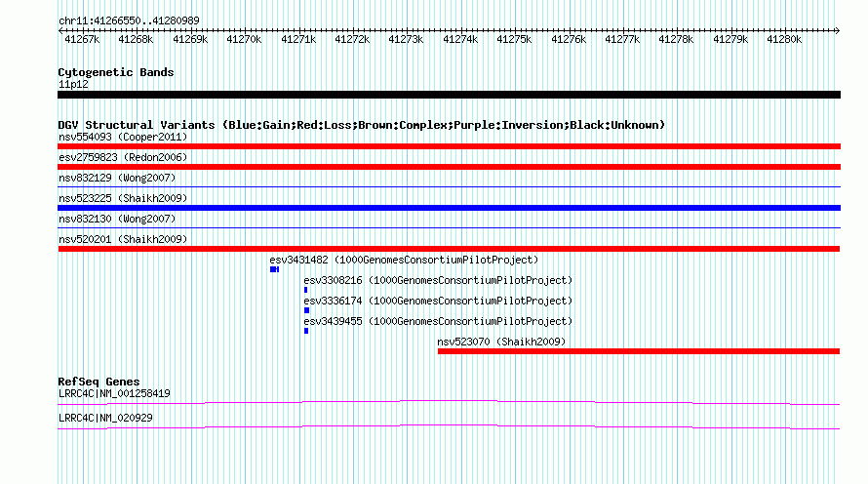Open the nsv520201 (Shaikh2009) variant label
Image resolution: width=868 pixels, height=484 pixels.
123,239
